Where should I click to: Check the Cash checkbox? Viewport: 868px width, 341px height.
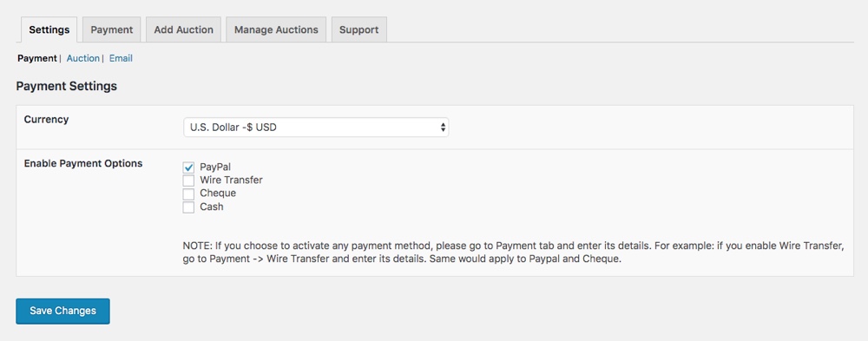pos(188,207)
